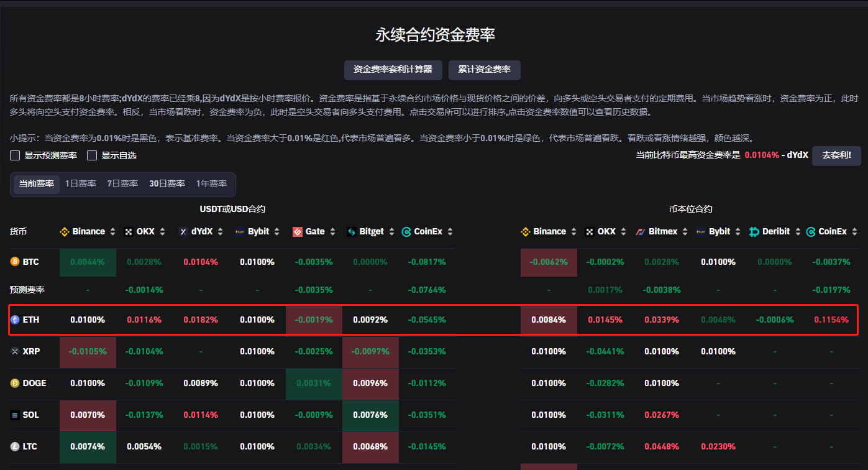This screenshot has width=868, height=470.
Task: Click the 去套利! button
Action: pyautogui.click(x=836, y=155)
